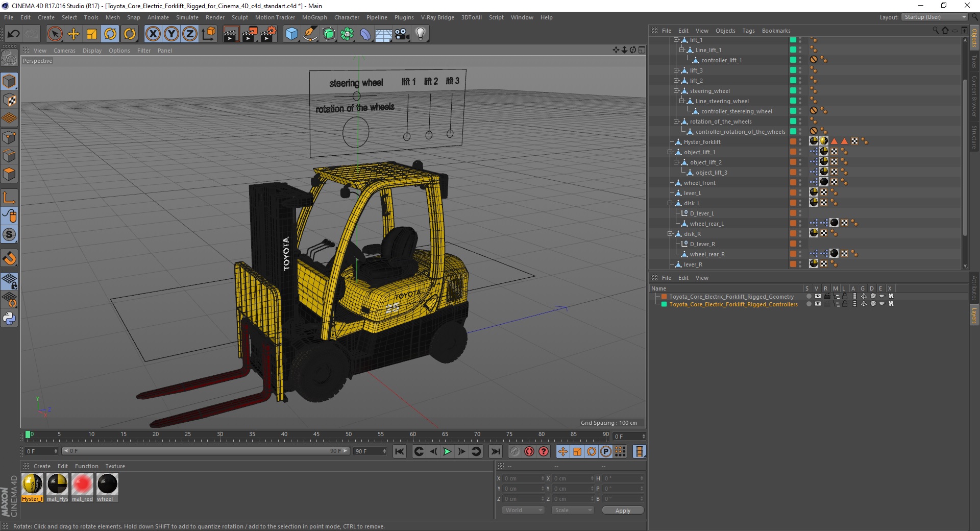Click the Controllers layer color swatch
980x531 pixels.
pyautogui.click(x=664, y=304)
